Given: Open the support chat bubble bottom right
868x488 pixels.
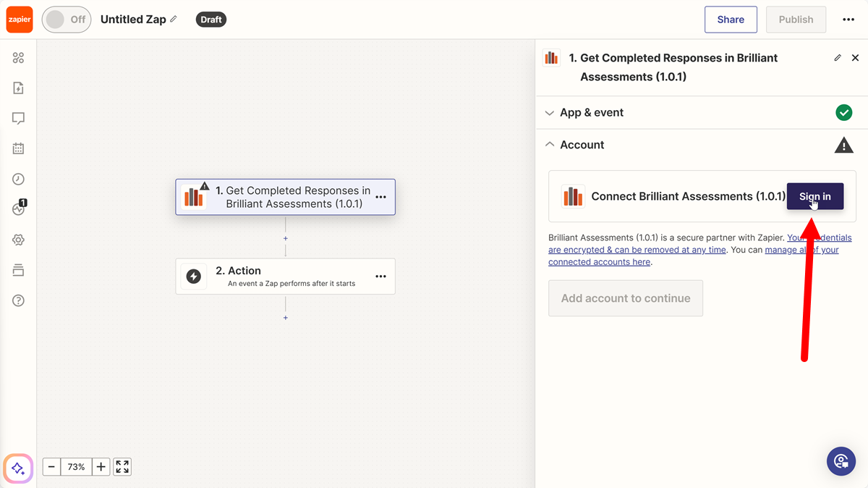Looking at the screenshot, I should tap(841, 461).
